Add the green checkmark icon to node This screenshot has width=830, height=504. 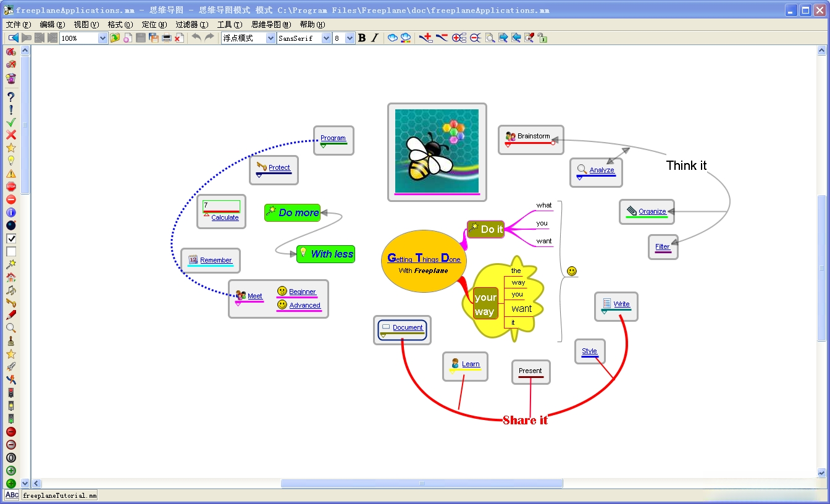(x=10, y=122)
